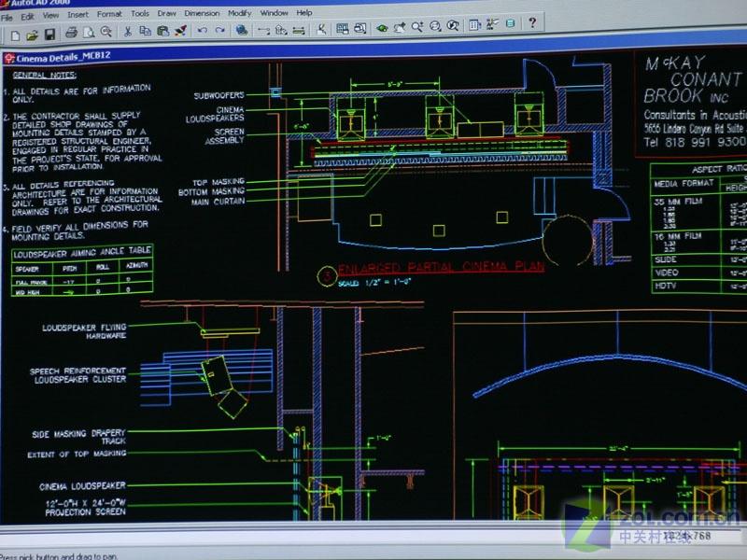
Task: Click the dbConnect database icon
Action: (x=510, y=23)
